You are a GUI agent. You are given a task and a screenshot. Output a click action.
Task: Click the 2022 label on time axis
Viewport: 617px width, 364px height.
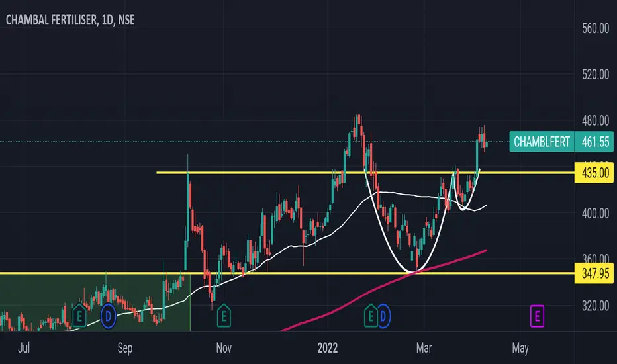point(328,348)
